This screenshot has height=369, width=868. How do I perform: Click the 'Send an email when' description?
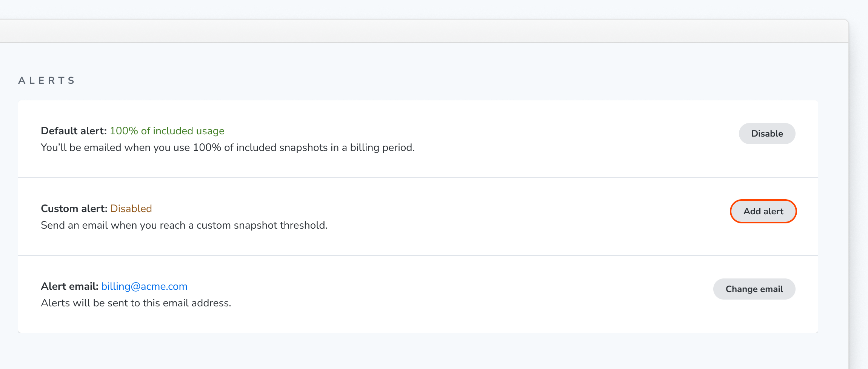[184, 225]
